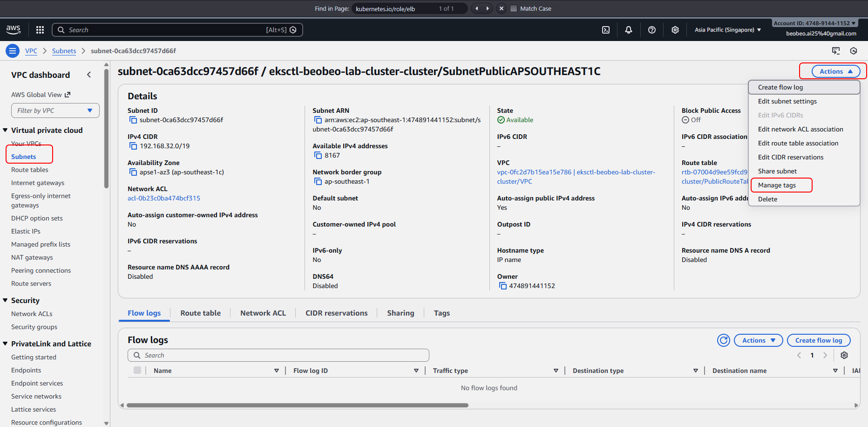Image resolution: width=868 pixels, height=427 pixels.
Task: Open the Filter by VPC dropdown
Action: 55,110
